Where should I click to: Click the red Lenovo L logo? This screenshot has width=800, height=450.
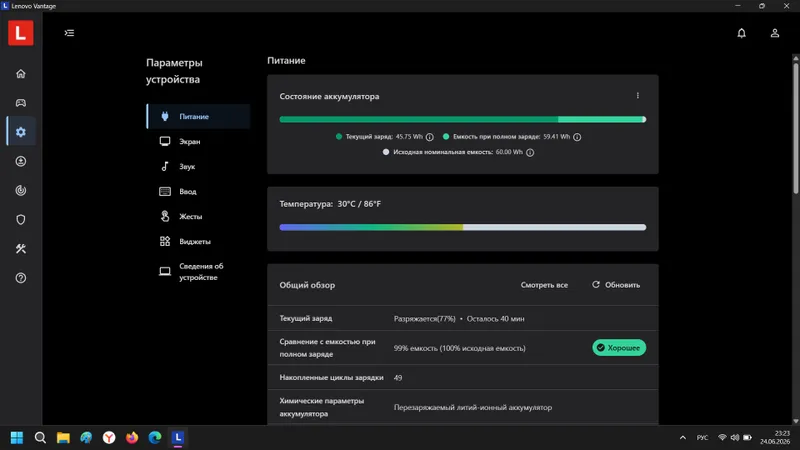point(20,33)
